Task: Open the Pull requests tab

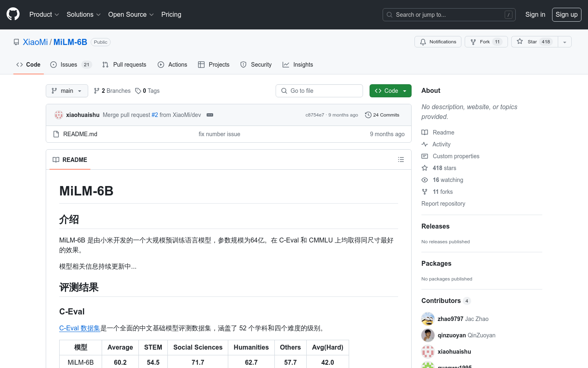Action: (x=124, y=65)
